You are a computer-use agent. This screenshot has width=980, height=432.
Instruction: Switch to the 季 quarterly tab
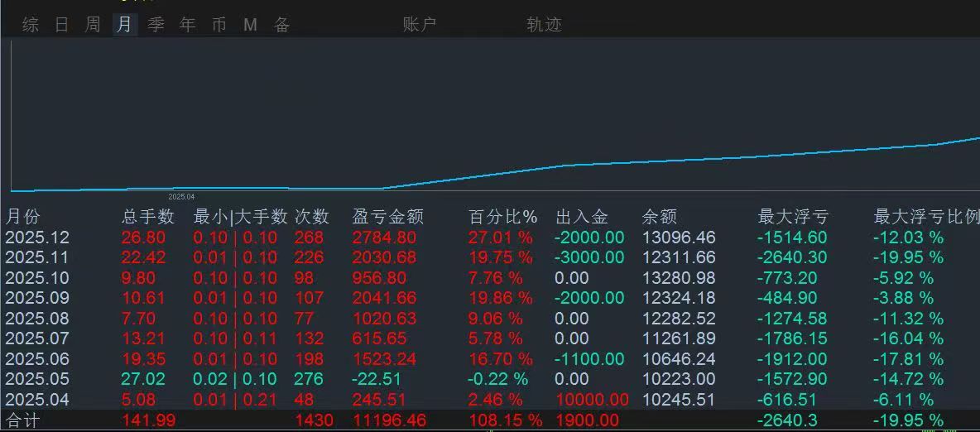point(156,25)
